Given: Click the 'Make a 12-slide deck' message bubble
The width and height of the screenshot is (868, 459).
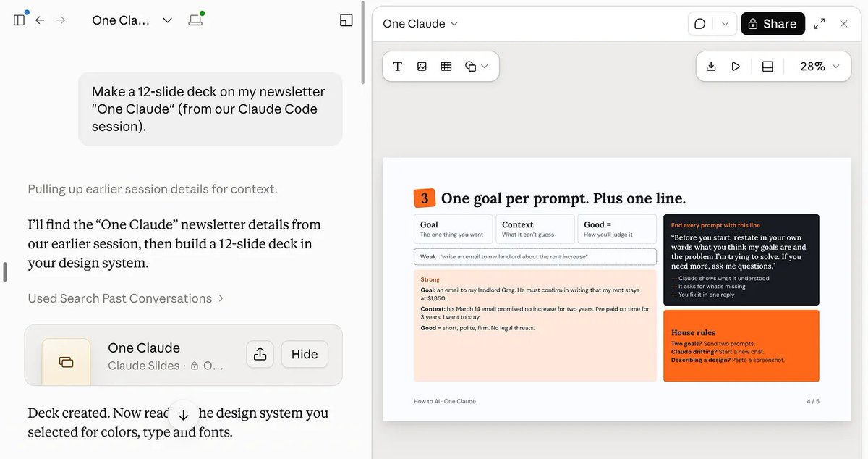Looking at the screenshot, I should coord(210,109).
